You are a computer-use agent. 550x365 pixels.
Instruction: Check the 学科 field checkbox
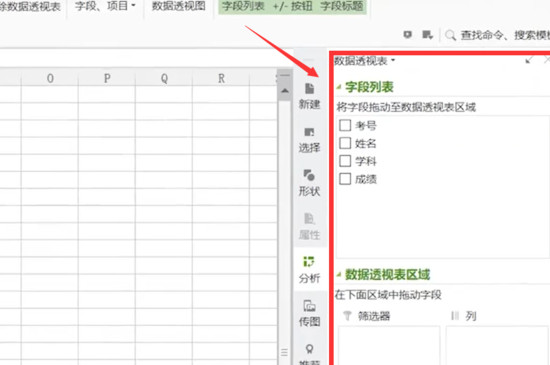[x=345, y=161]
